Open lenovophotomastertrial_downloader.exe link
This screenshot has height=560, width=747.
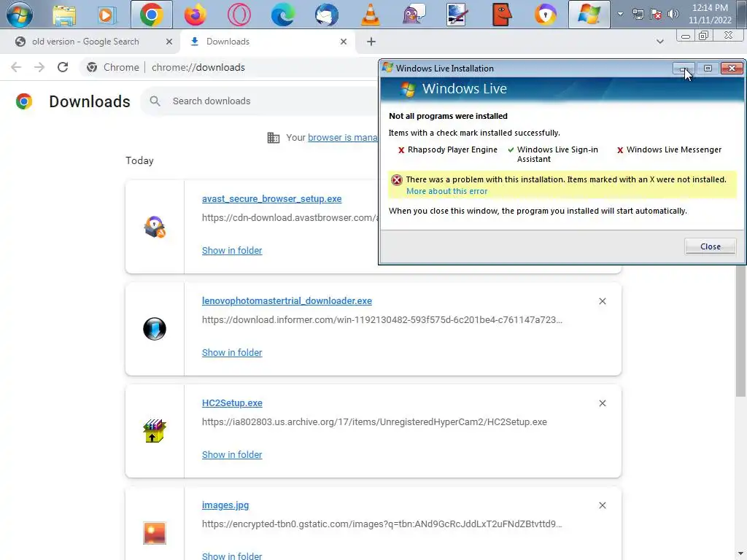(x=287, y=301)
